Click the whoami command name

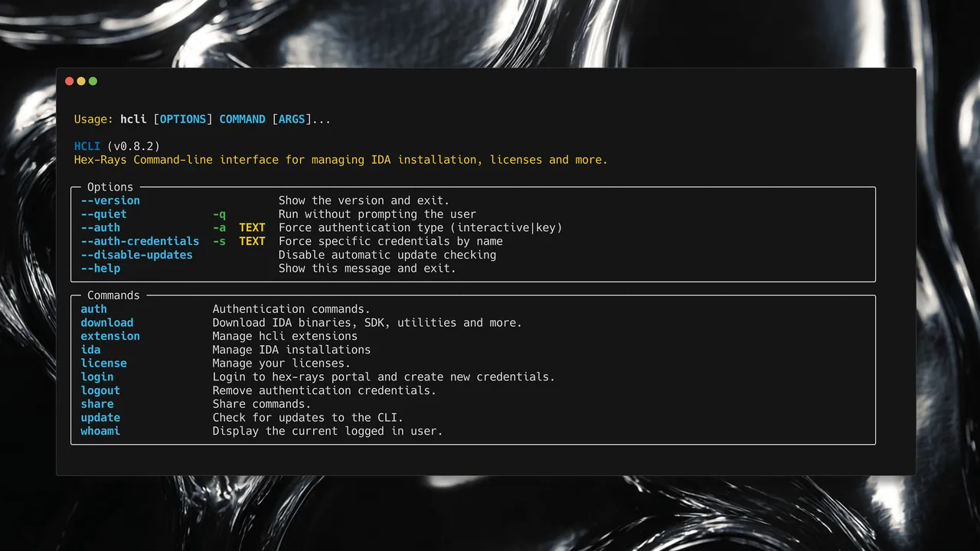100,432
